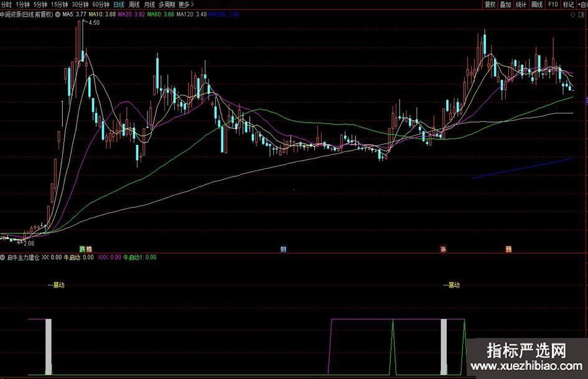
Task: Click the round icon beside 启牛主力建仓 indicator
Action: (x=3, y=256)
